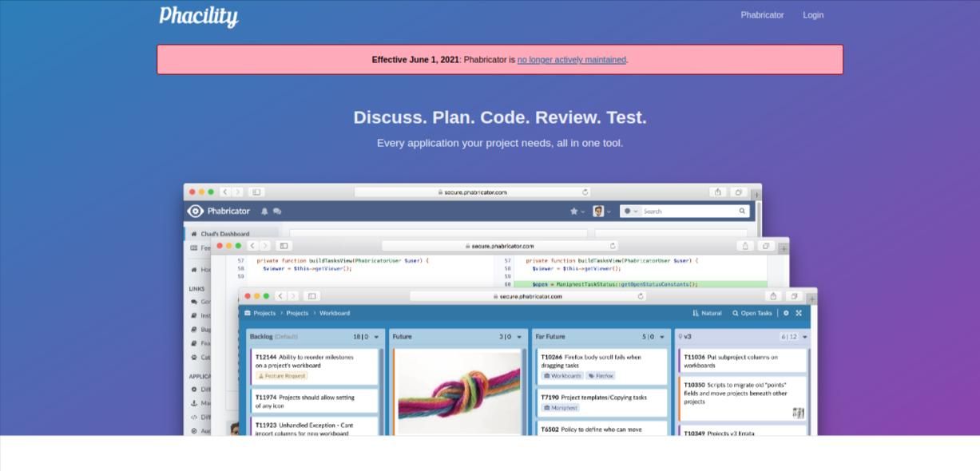Screen dimensions: 980x471
Task: Open task T10266 Firefox body scroll card
Action: (601, 366)
